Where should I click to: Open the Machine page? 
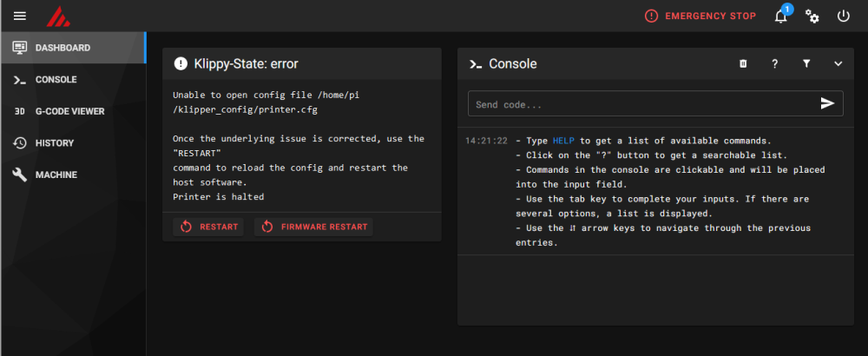click(56, 175)
